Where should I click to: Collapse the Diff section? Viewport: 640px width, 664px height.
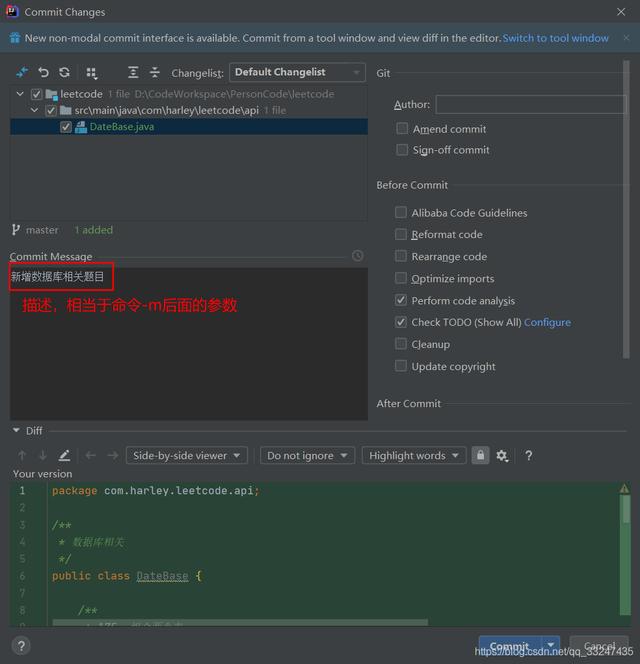[x=16, y=430]
